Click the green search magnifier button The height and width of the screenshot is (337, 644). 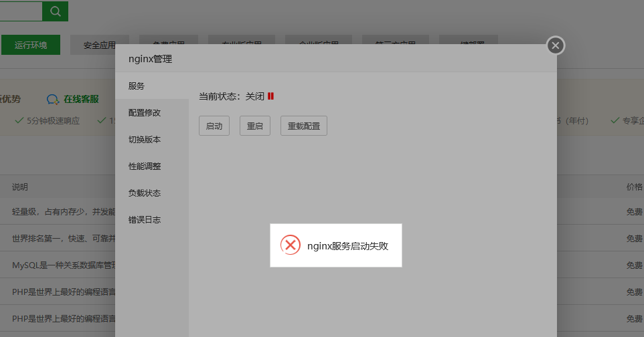point(55,11)
